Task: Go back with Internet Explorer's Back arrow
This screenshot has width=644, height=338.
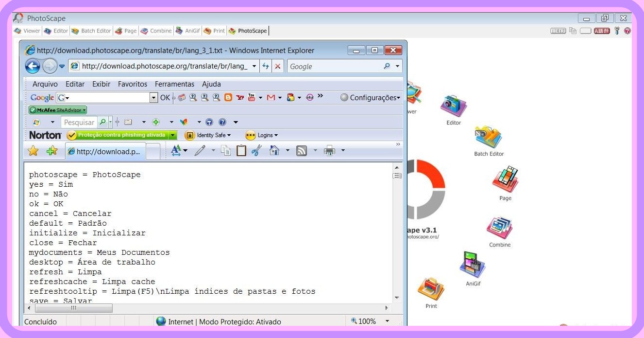Action: click(x=33, y=66)
